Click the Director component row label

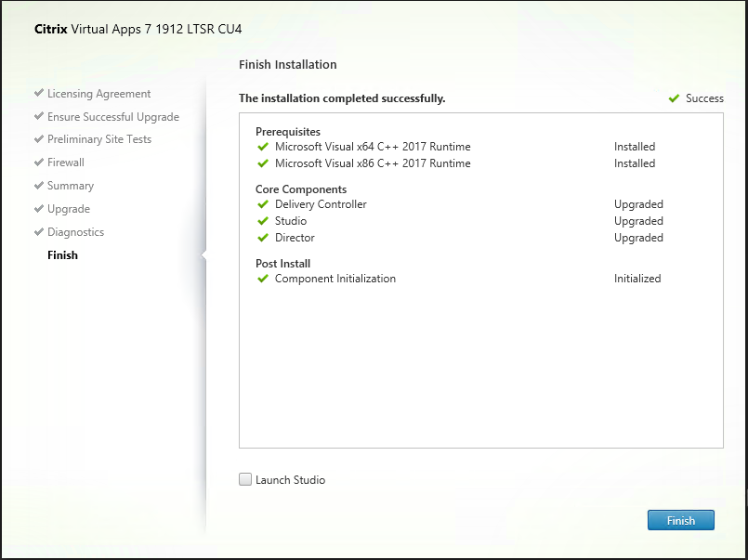point(295,238)
